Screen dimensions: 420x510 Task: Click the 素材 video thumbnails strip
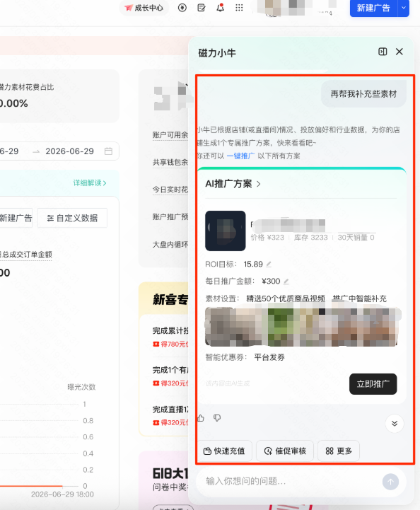click(x=303, y=327)
